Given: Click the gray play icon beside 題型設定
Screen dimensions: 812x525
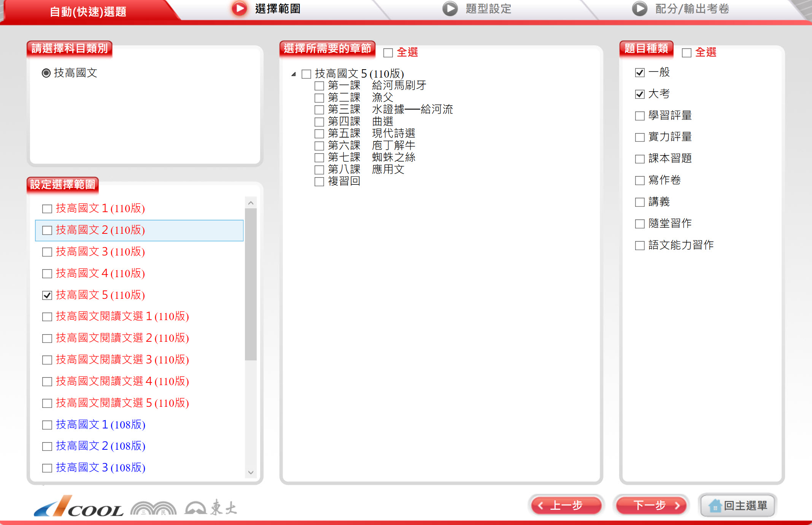Looking at the screenshot, I should coord(450,8).
